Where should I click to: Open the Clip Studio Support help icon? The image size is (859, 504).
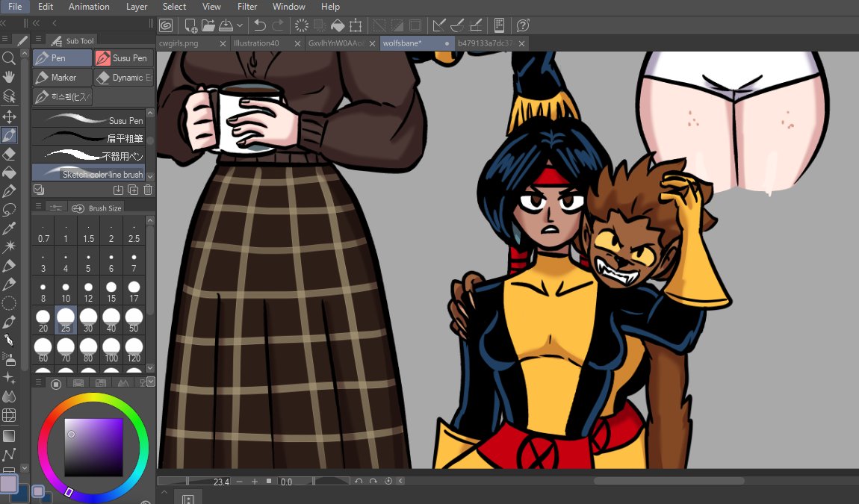523,25
